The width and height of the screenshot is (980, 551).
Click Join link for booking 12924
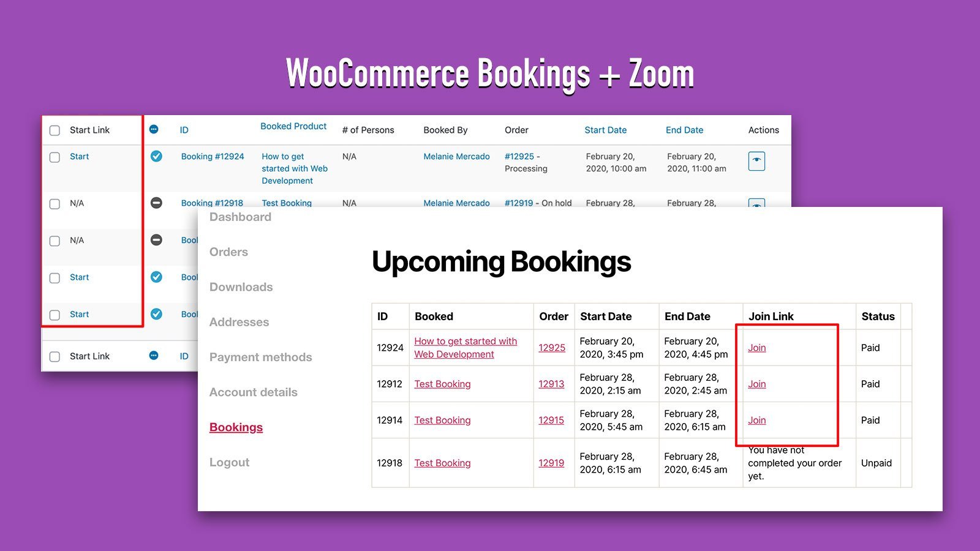coord(757,348)
